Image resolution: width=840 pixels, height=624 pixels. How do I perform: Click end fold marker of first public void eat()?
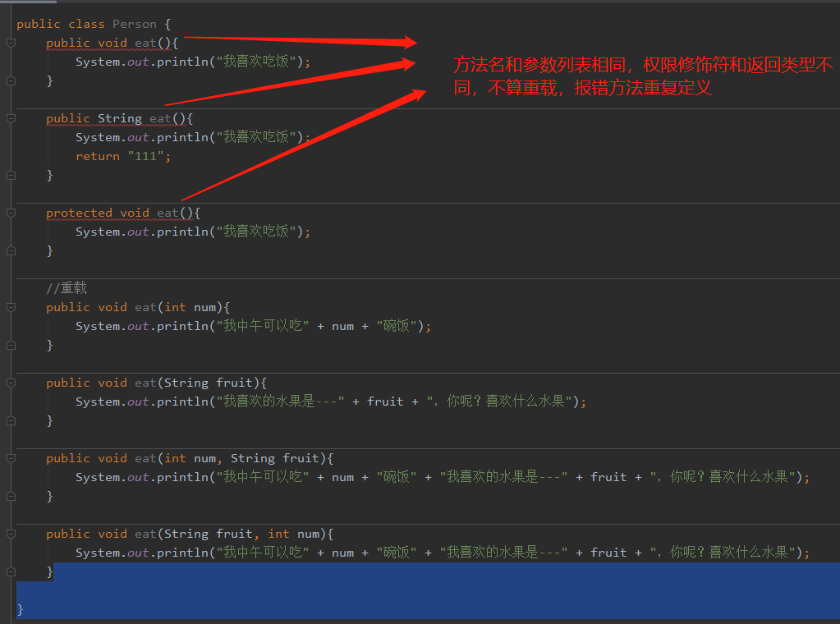(x=11, y=81)
